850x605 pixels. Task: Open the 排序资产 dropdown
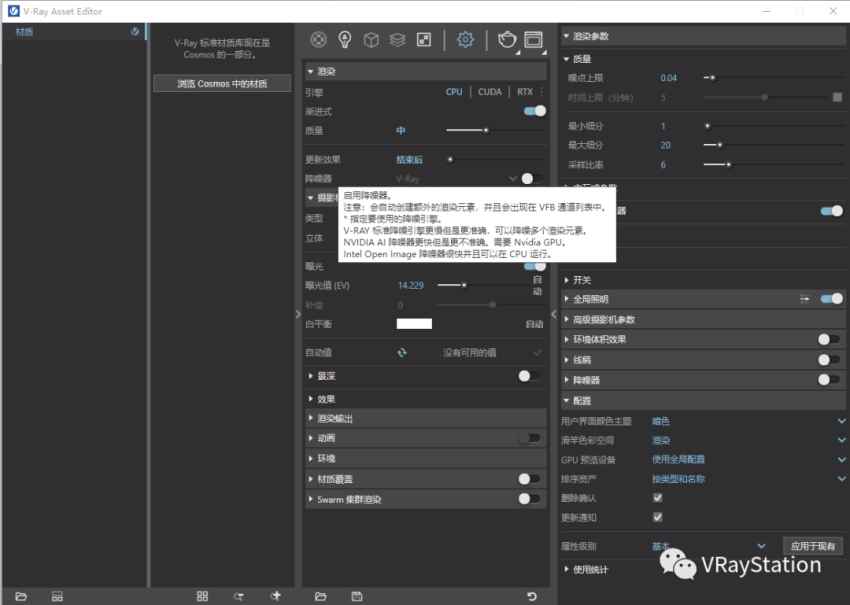pos(748,479)
